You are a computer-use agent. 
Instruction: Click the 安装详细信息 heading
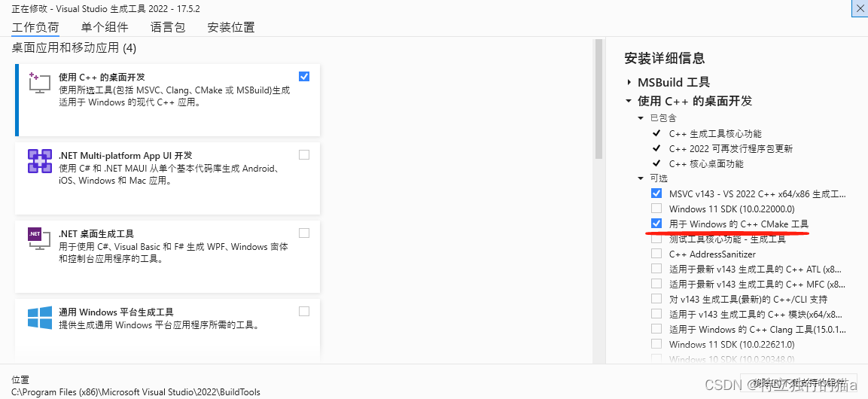[x=664, y=58]
